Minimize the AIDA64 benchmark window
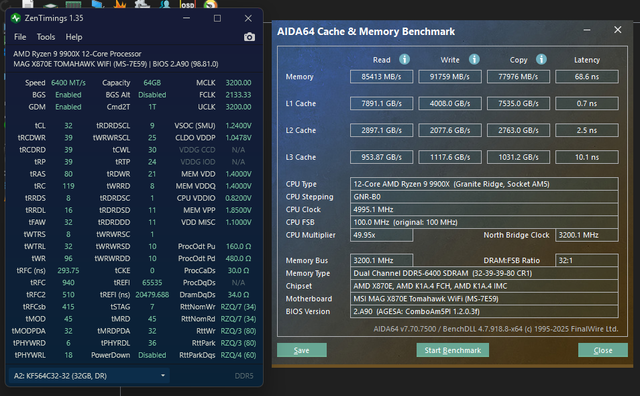The height and width of the screenshot is (396, 640). pos(587,30)
